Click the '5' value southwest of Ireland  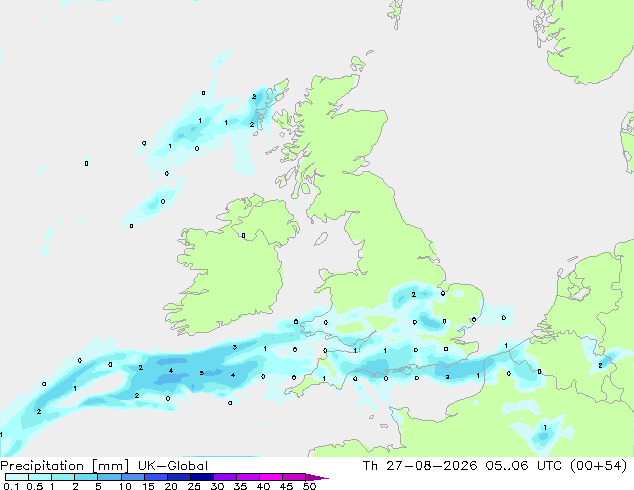pos(201,373)
